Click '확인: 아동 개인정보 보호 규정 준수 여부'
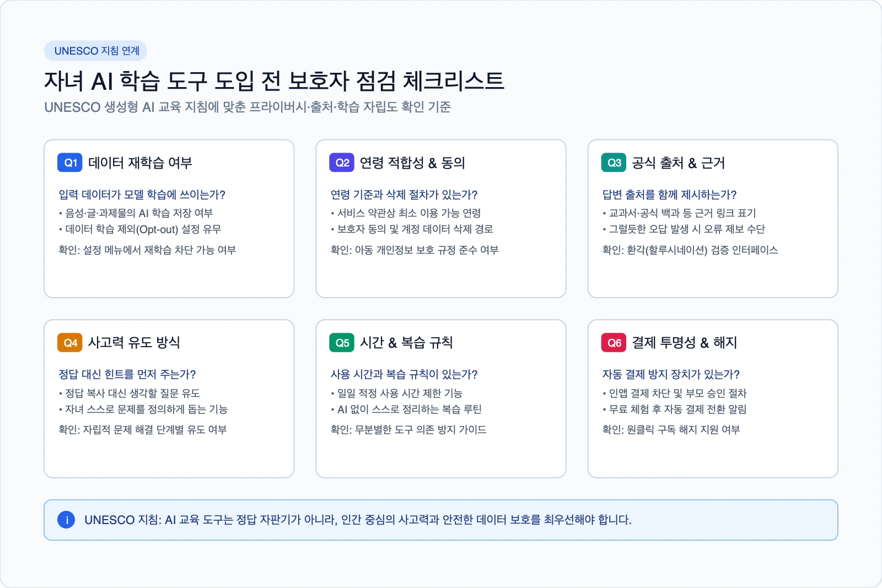Screen dimensions: 882x588 415,250
